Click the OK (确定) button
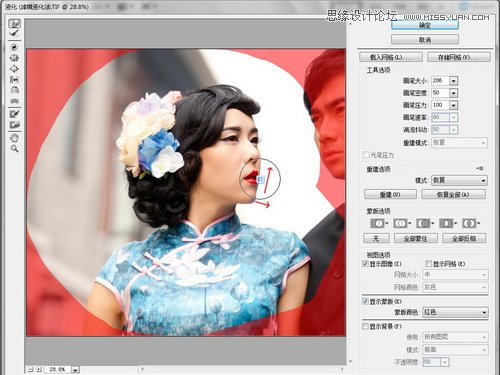Image resolution: width=500 pixels, height=375 pixels. pos(425,25)
